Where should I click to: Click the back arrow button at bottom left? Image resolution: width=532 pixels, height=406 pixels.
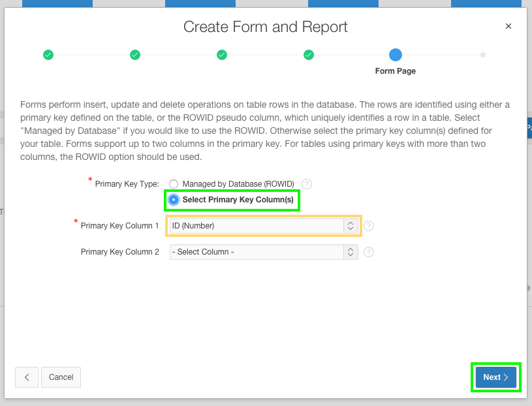(x=26, y=377)
